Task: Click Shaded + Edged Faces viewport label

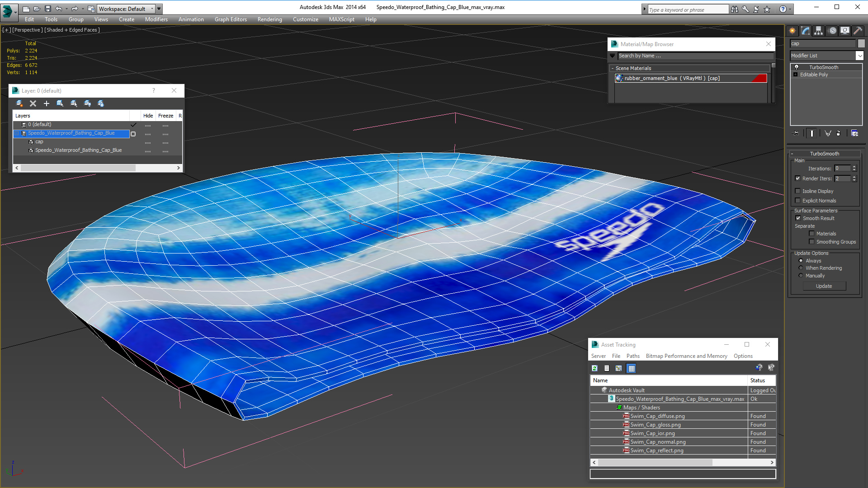Action: coord(72,30)
